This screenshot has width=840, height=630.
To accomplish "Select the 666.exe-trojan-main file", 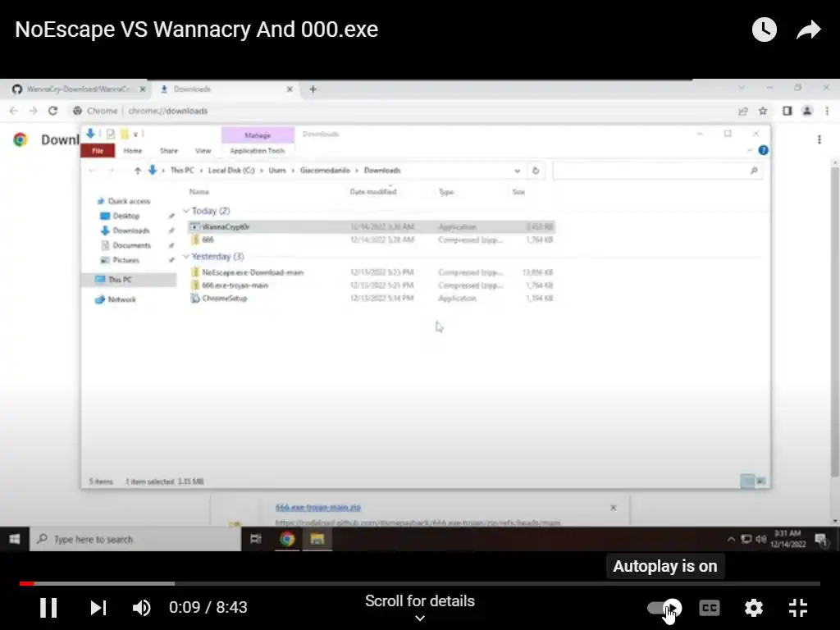I will pyautogui.click(x=372, y=285).
